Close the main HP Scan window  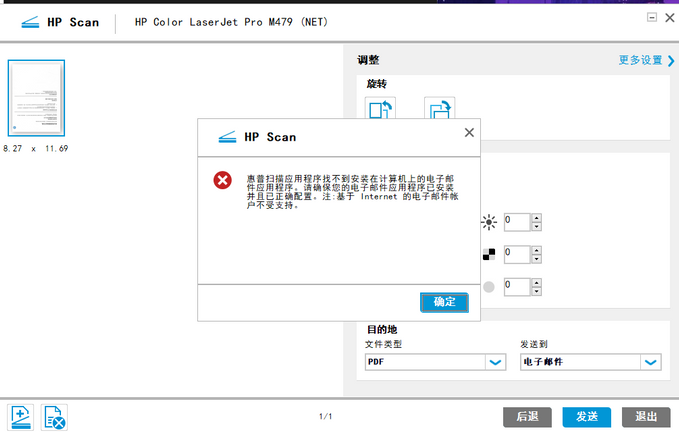pos(669,17)
